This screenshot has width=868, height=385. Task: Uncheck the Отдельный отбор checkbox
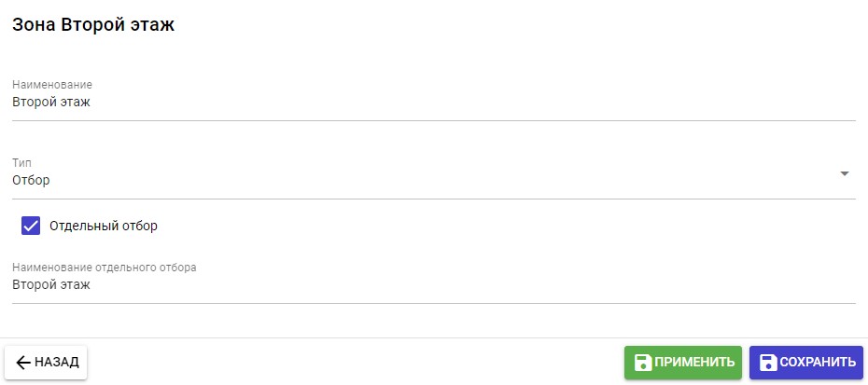(x=31, y=226)
